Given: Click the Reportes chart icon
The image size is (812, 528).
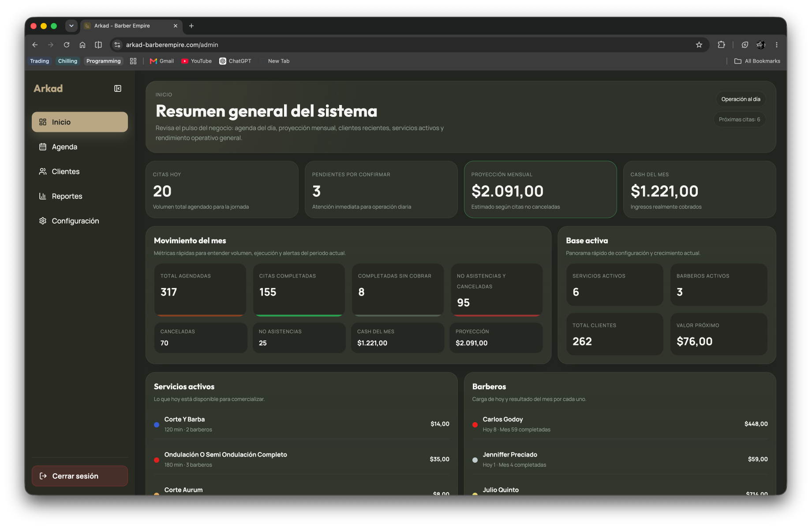Looking at the screenshot, I should [43, 196].
